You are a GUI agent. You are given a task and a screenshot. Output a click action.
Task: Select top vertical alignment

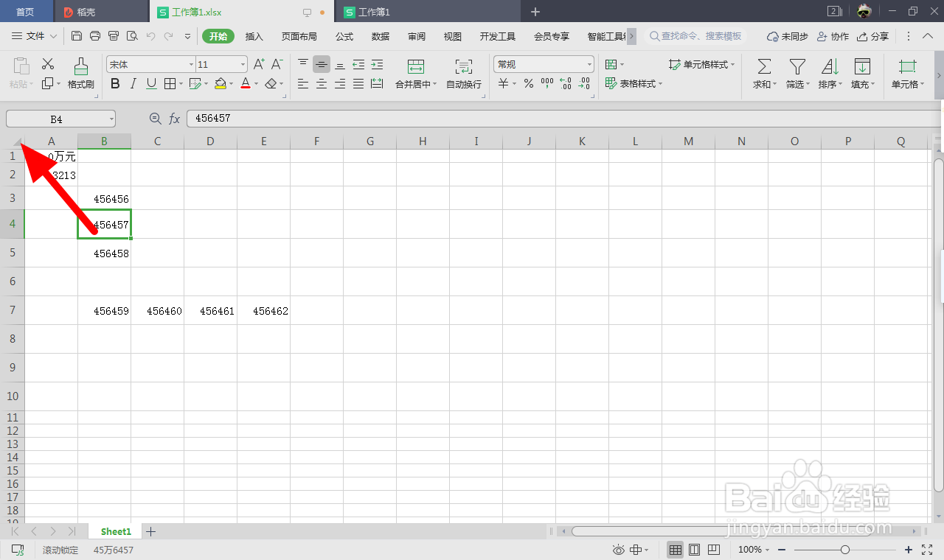[303, 65]
